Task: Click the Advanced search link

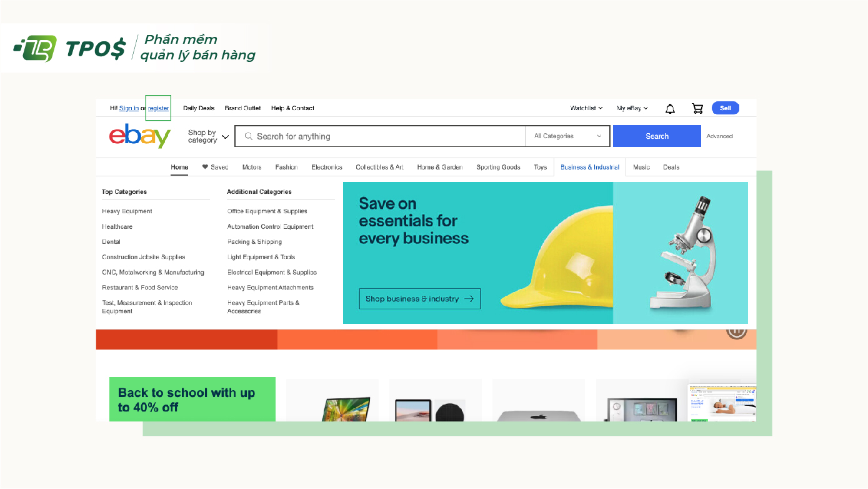Action: [x=719, y=136]
